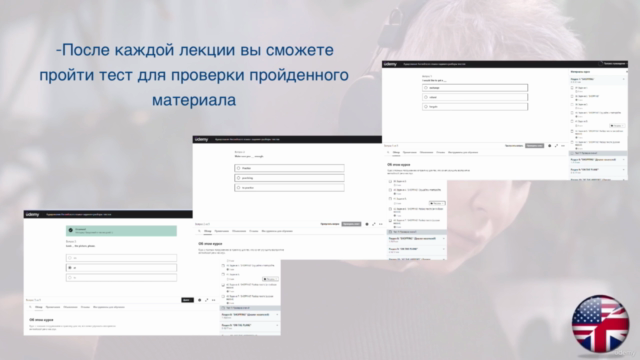640x360 pixels.
Task: Select highlighted test row in middle screenshot sidebar
Action: pyautogui.click(x=416, y=232)
